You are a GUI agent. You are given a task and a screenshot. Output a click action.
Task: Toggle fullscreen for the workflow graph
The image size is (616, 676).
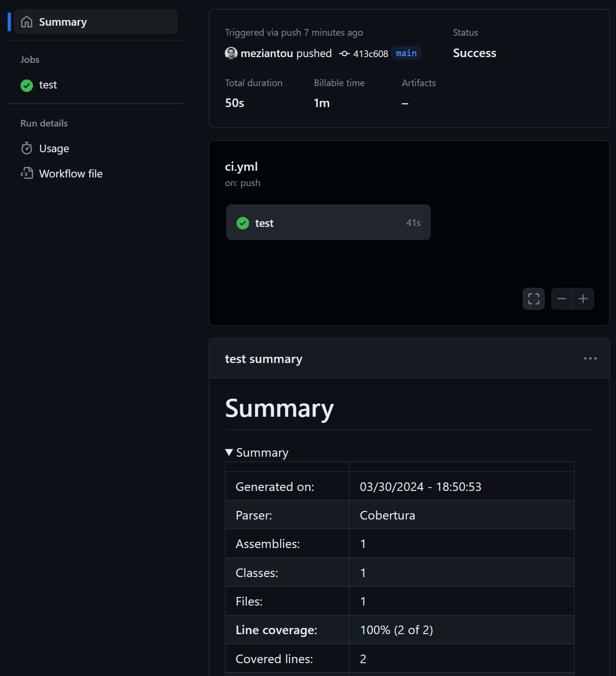pyautogui.click(x=533, y=299)
